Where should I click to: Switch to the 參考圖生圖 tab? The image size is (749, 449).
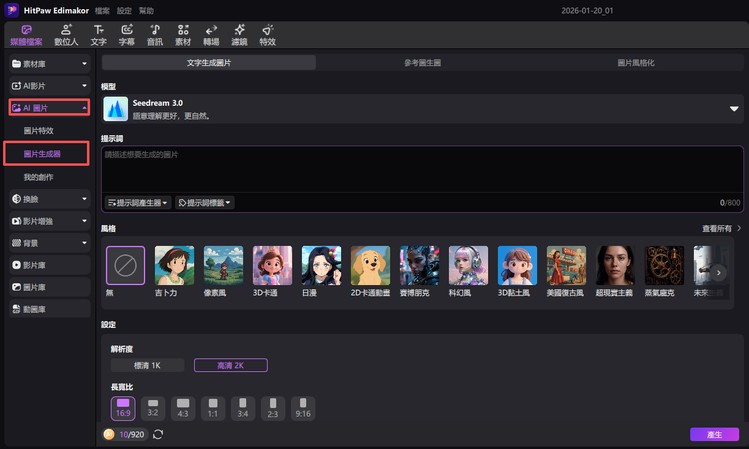point(423,63)
